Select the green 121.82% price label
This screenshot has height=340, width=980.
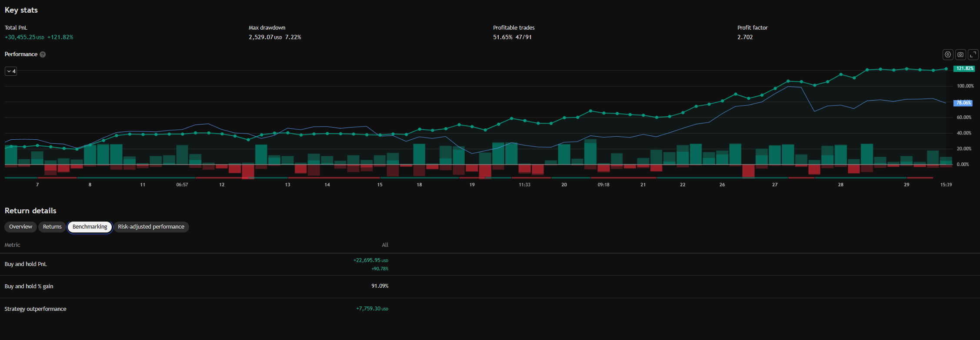coord(964,68)
